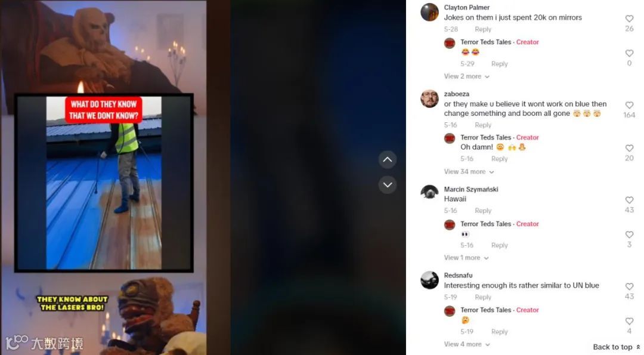Like Marcin Szymański's Hawaii comment
Viewport: 644px width, 355px height.
(629, 200)
